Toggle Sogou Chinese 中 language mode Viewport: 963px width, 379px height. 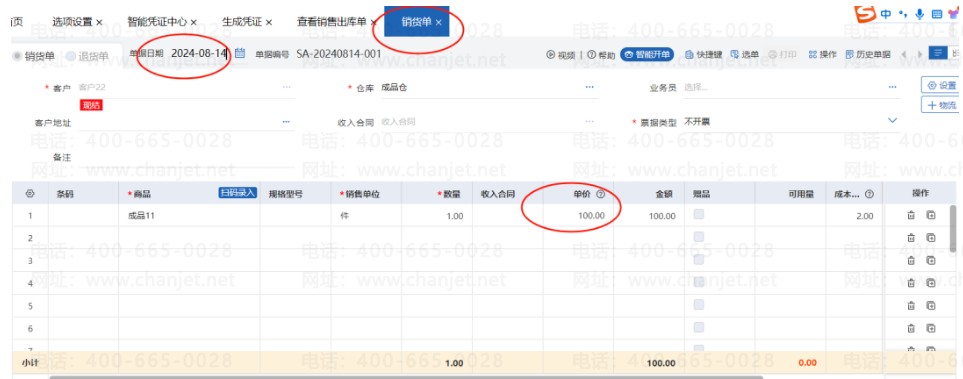click(886, 14)
